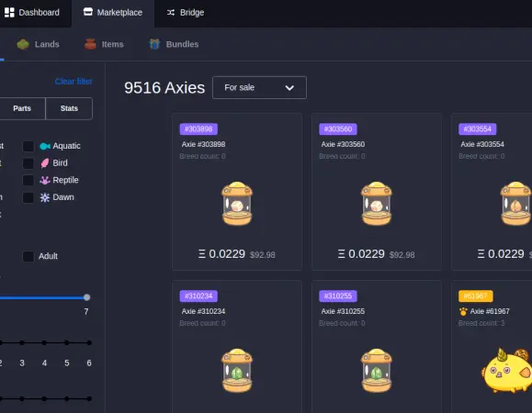This screenshot has height=413, width=532.
Task: Click the Marketplace store icon
Action: [x=88, y=12]
